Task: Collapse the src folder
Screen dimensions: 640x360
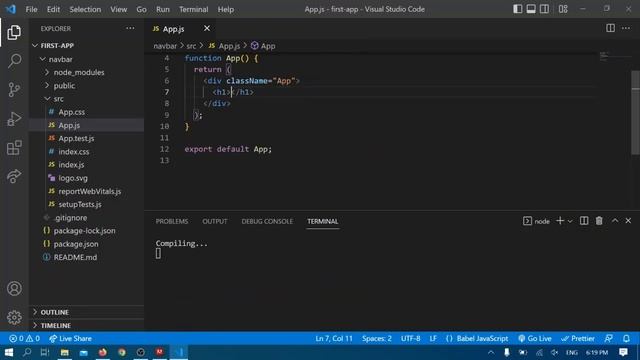Action: pos(86,99)
